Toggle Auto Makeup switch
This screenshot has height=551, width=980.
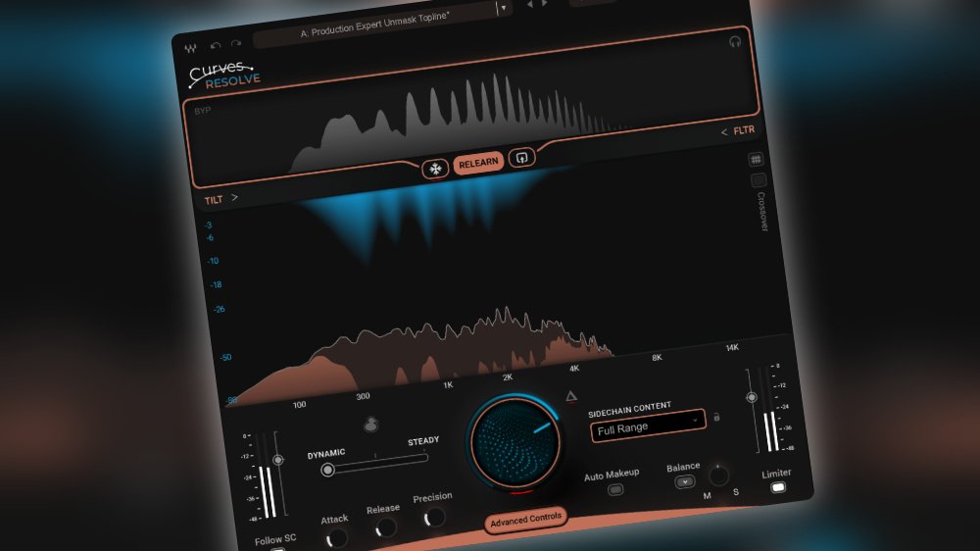coord(615,489)
